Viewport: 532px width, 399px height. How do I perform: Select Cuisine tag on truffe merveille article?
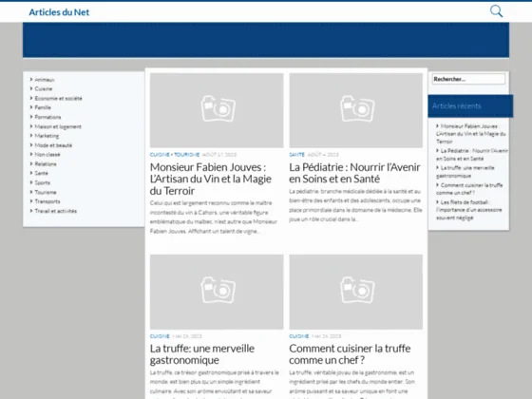[x=160, y=336]
